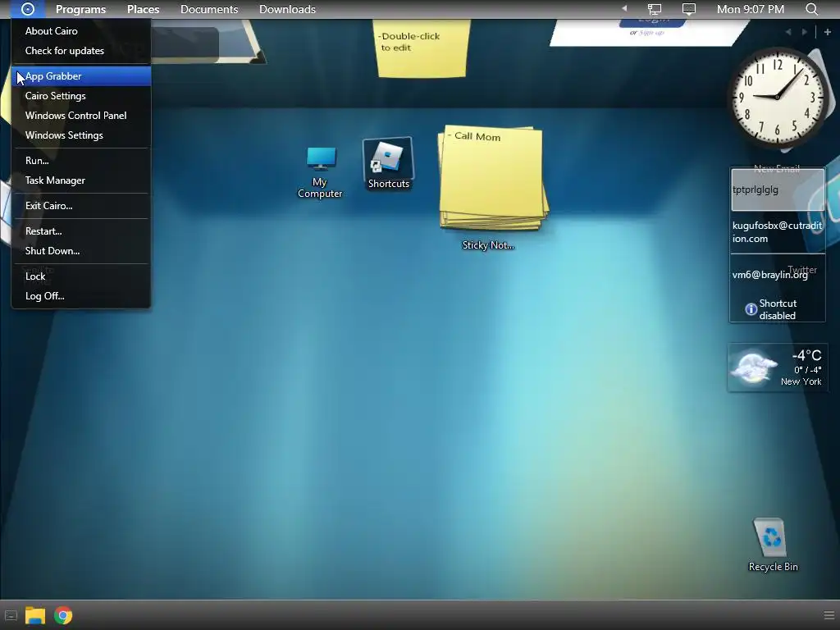The height and width of the screenshot is (630, 840).
Task: Click the tptprlglglg email field
Action: tap(778, 189)
